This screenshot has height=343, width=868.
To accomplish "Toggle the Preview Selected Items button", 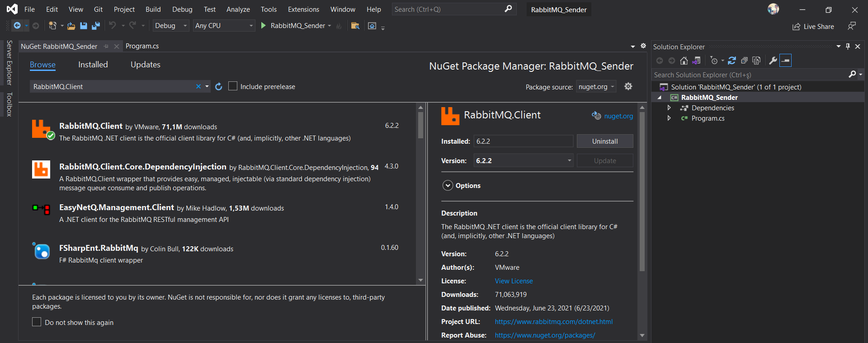I will 786,61.
